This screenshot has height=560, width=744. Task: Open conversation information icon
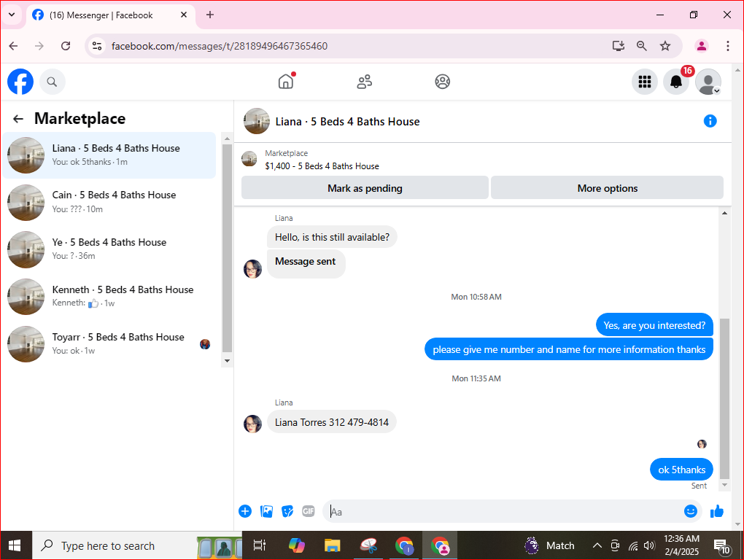(x=710, y=121)
